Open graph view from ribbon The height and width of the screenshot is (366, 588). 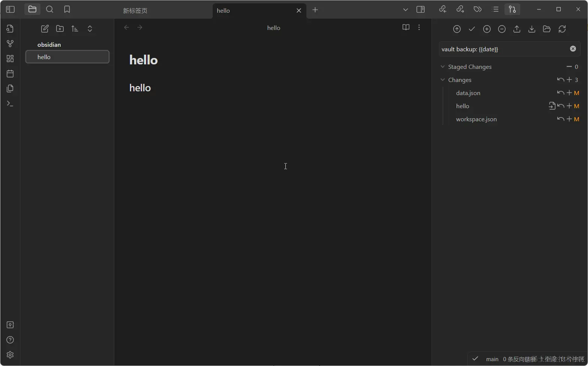click(10, 44)
